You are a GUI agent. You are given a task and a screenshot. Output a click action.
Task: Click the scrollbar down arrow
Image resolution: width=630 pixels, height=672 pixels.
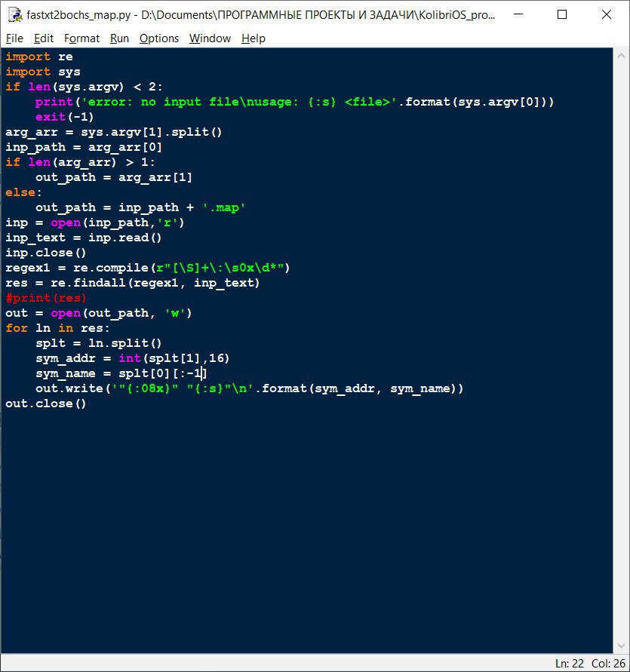coord(621,646)
